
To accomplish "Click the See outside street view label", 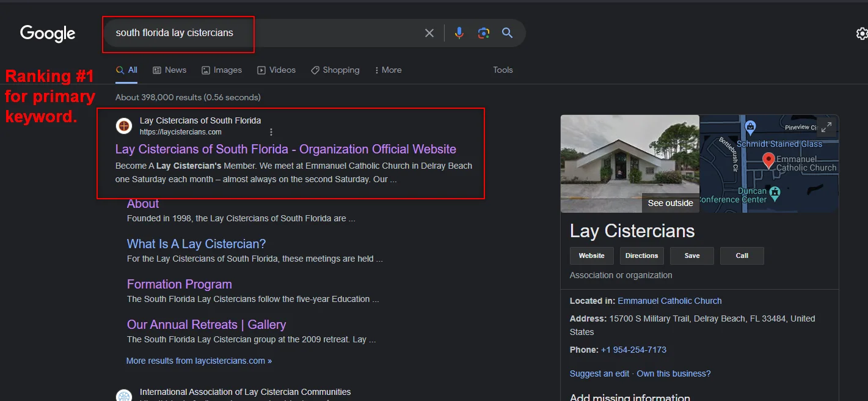I will (670, 203).
